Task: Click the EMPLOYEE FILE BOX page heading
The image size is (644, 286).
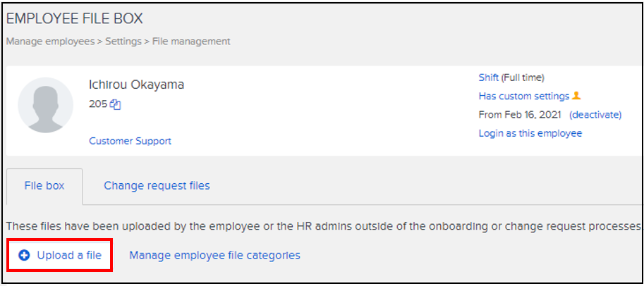Action: pyautogui.click(x=74, y=19)
